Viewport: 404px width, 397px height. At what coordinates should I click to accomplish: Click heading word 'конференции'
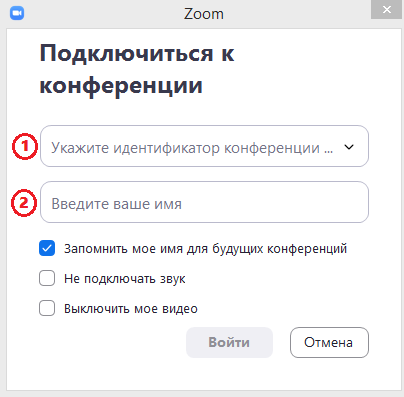[x=121, y=86]
